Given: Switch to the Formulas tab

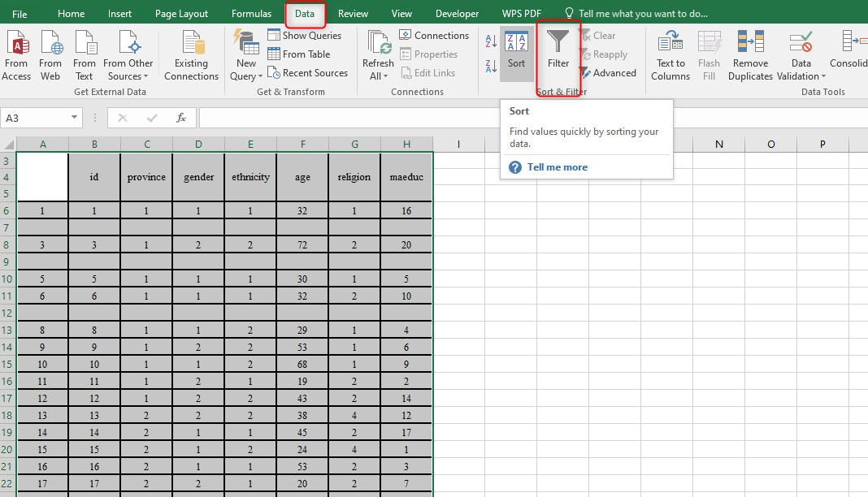Looking at the screenshot, I should 251,13.
